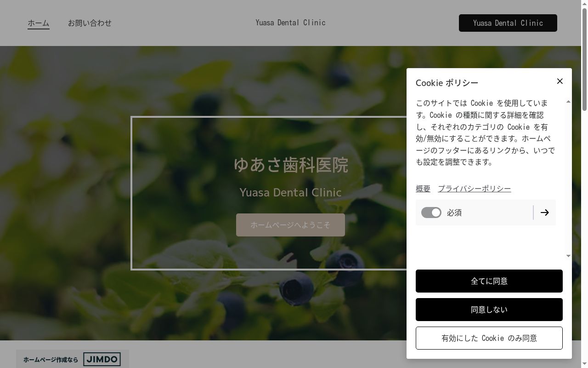This screenshot has height=368, width=588.
Task: Click the centered Yuasa Dental Clinic site title
Action: [290, 23]
